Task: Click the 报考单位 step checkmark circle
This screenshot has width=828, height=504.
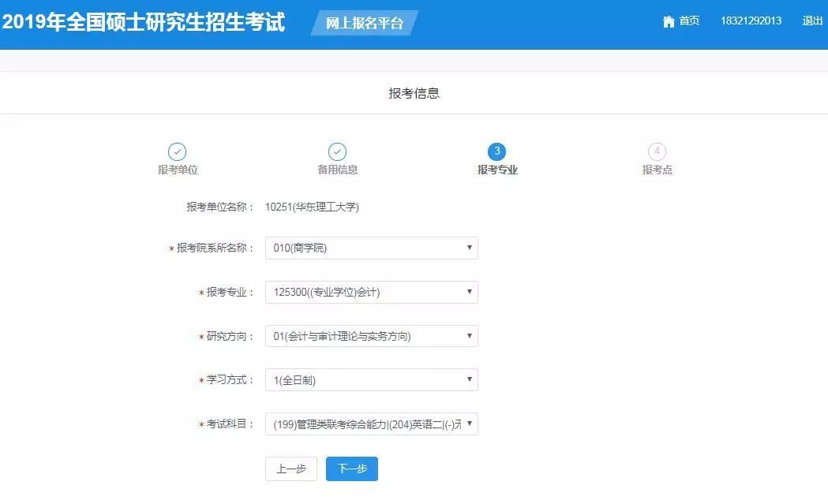Action: 178,151
